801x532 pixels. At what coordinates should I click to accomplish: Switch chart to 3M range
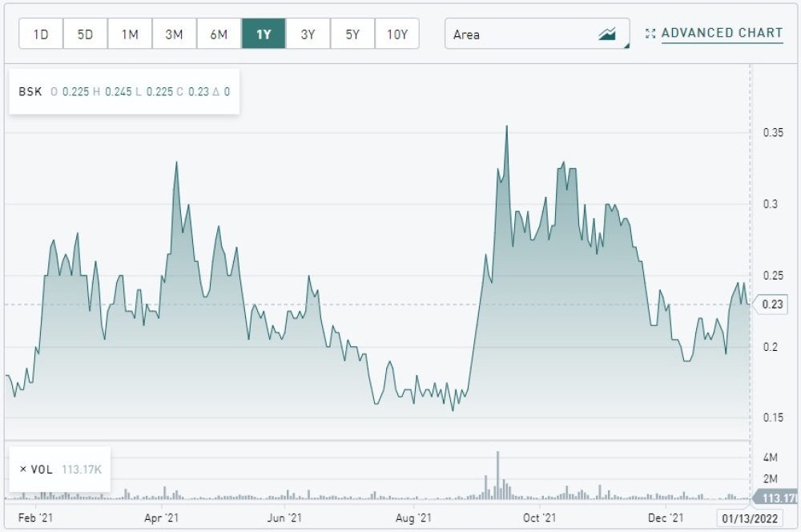[174, 34]
